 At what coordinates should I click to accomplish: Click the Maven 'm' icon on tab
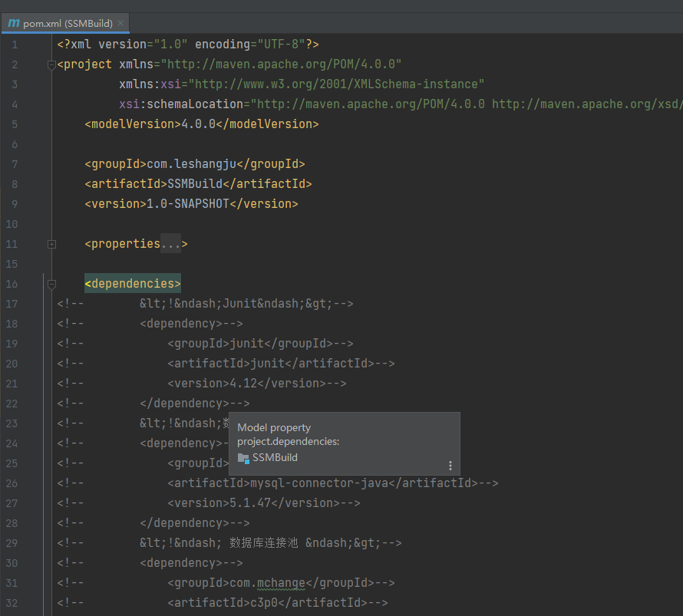[14, 23]
